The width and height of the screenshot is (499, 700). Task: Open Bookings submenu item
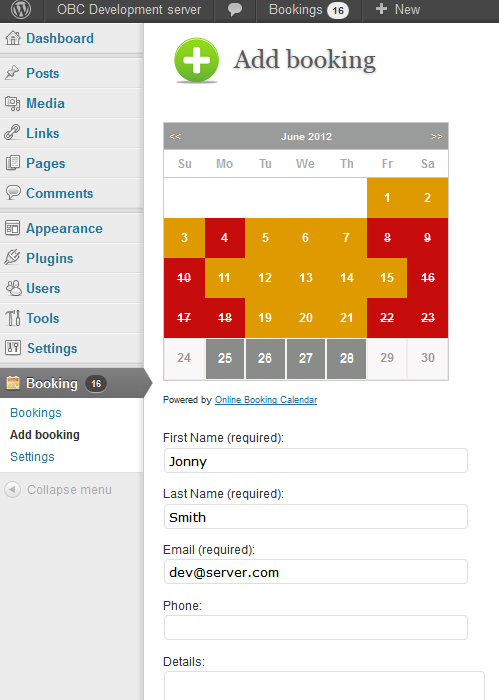36,412
